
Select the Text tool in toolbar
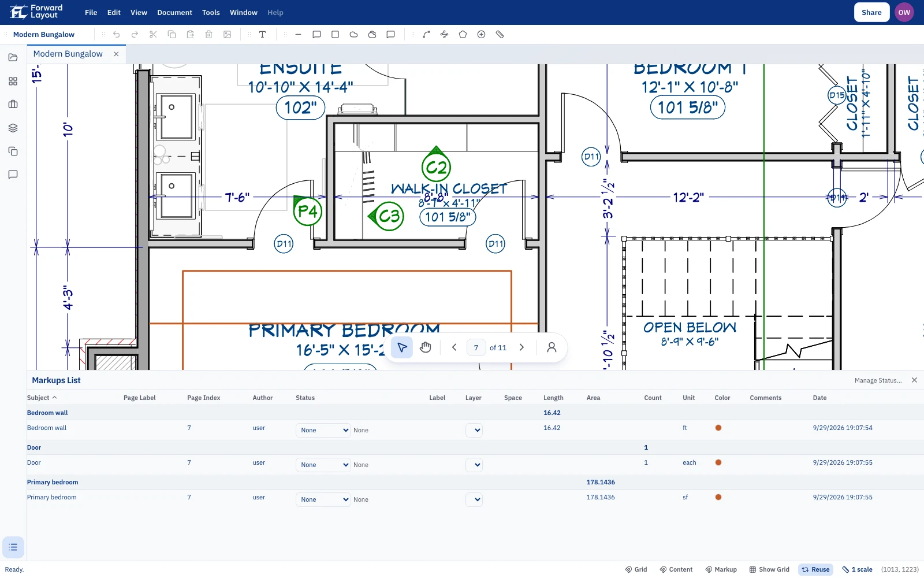point(262,35)
